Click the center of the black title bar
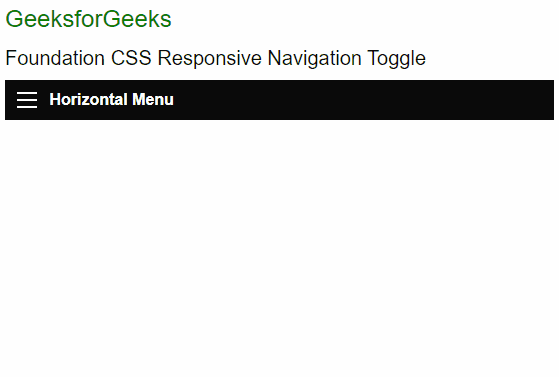This screenshot has height=377, width=559. 280,100
